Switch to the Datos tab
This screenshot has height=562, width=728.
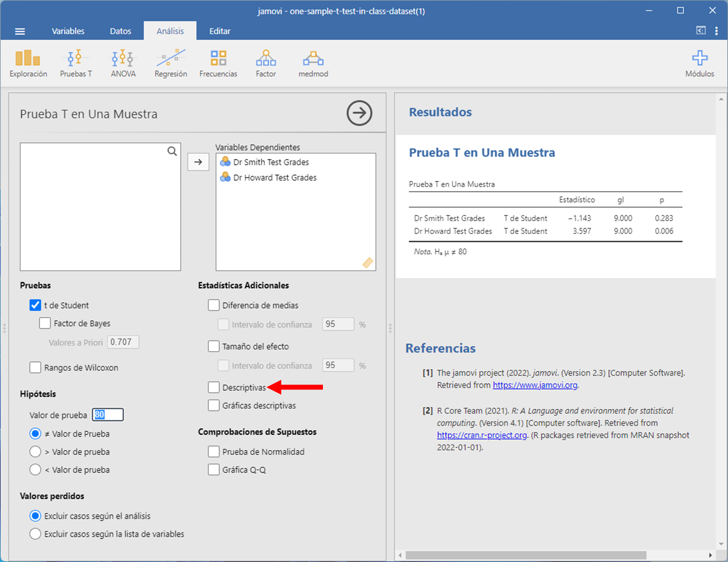[120, 31]
